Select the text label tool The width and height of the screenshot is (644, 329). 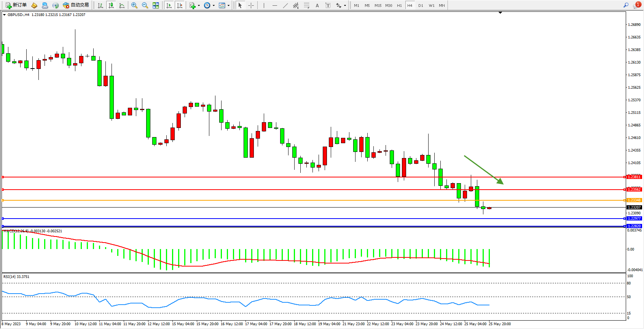[317, 5]
